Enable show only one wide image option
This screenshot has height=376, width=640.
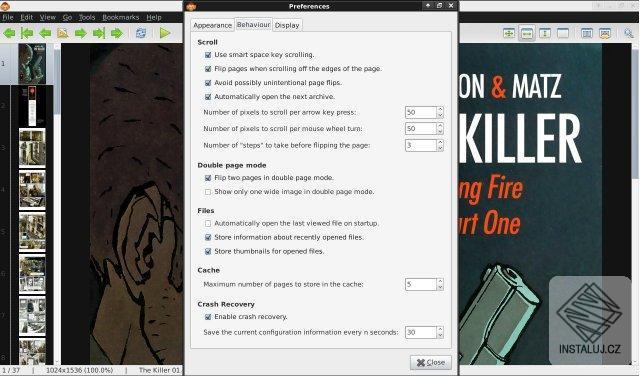[208, 192]
